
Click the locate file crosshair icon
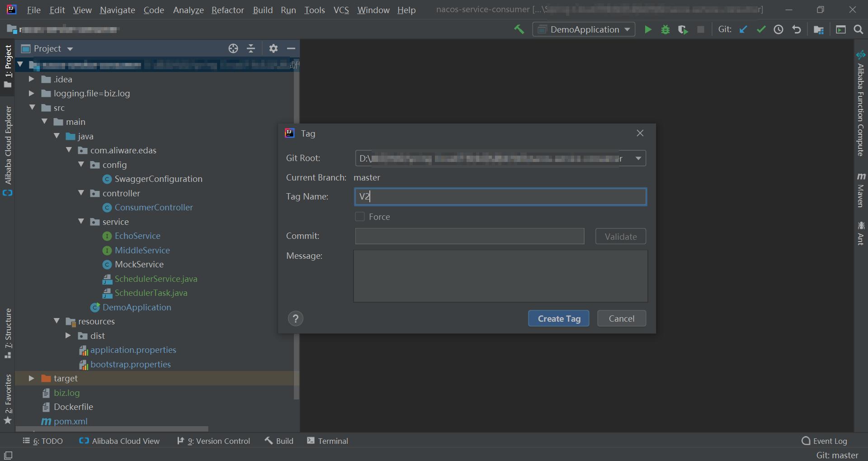pos(233,48)
